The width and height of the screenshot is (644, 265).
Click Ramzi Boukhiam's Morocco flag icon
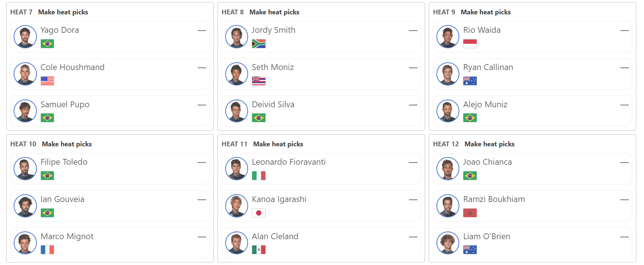470,213
